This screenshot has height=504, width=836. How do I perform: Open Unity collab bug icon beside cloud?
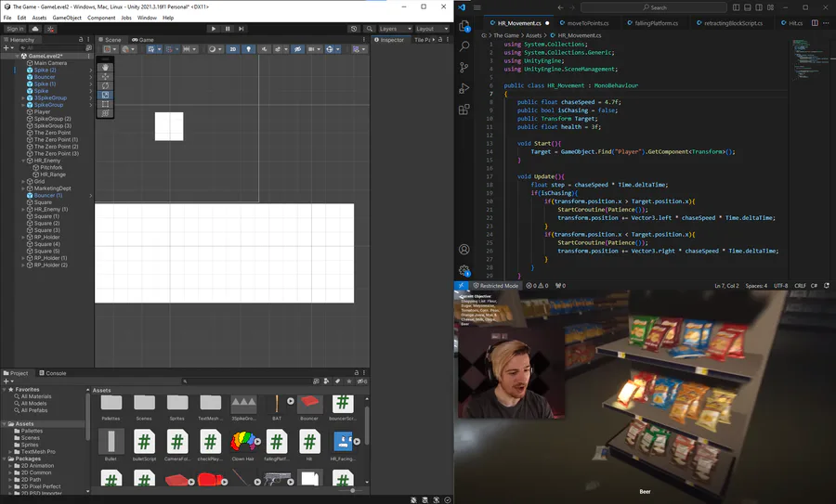click(x=51, y=29)
